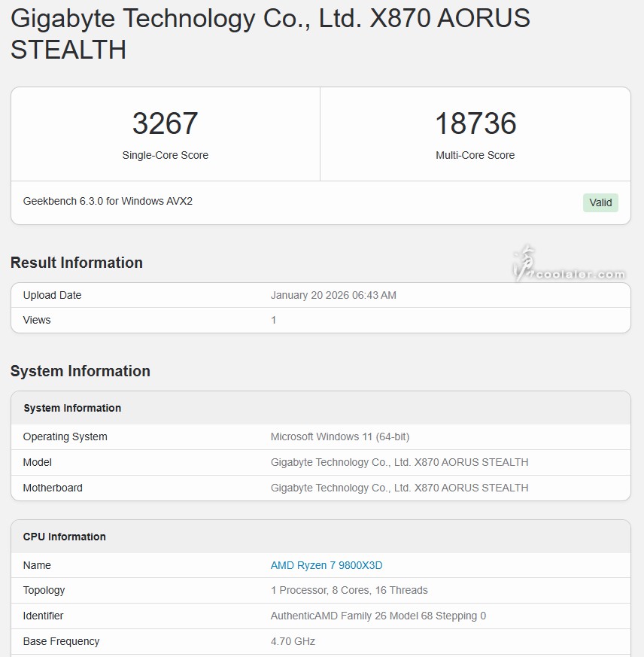The width and height of the screenshot is (644, 657).
Task: Select the January 20 2026 upload date value
Action: [333, 295]
